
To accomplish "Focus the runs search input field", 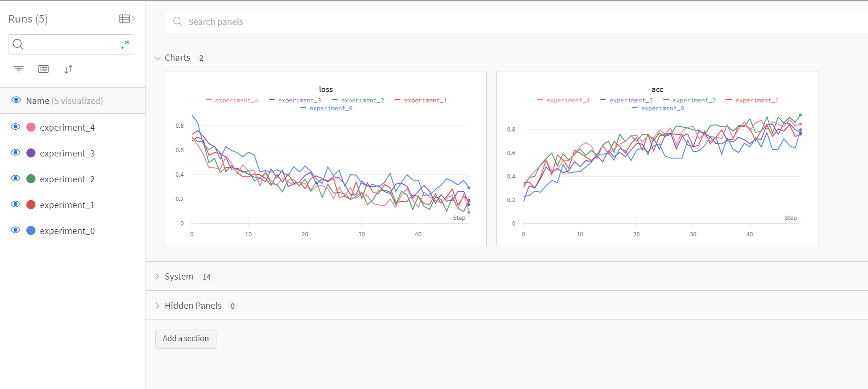I will coord(72,44).
